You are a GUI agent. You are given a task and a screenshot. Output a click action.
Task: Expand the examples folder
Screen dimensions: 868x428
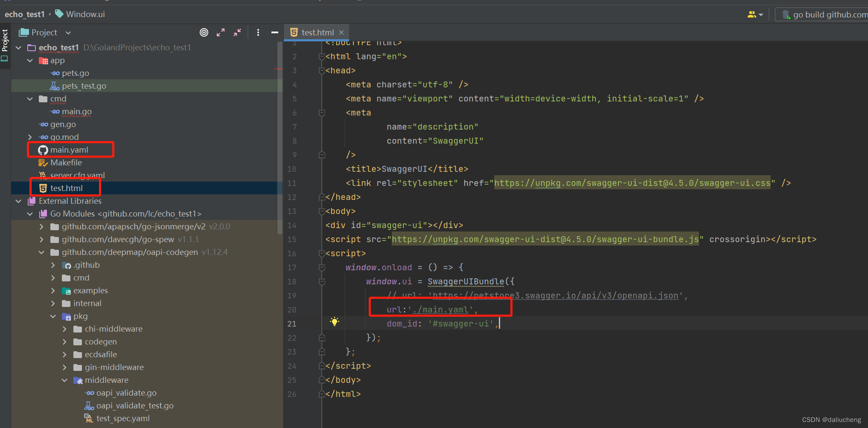pyautogui.click(x=53, y=291)
